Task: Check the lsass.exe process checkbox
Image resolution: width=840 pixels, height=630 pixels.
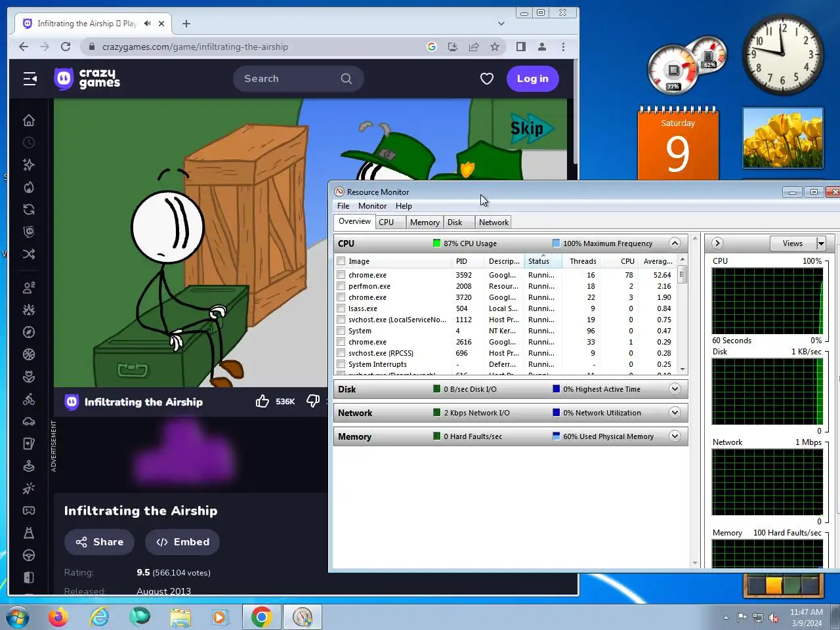Action: (341, 308)
